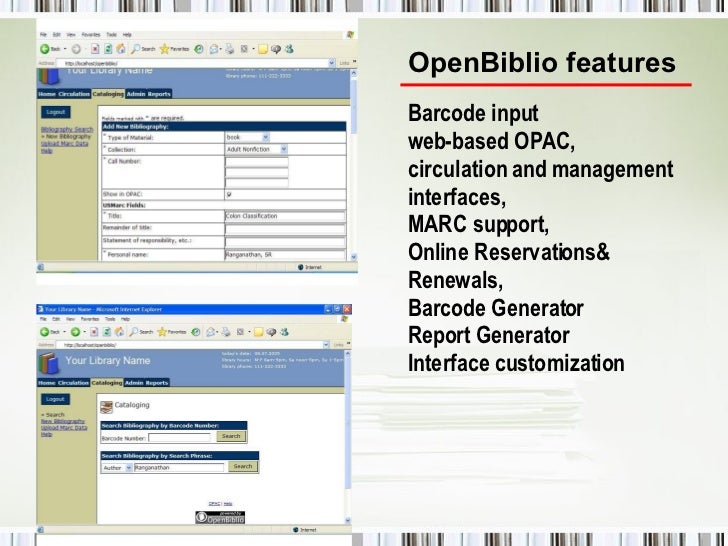Click Discuss speech-bubble icon in upper browser toolbar
728x546 pixels.
coord(276,49)
